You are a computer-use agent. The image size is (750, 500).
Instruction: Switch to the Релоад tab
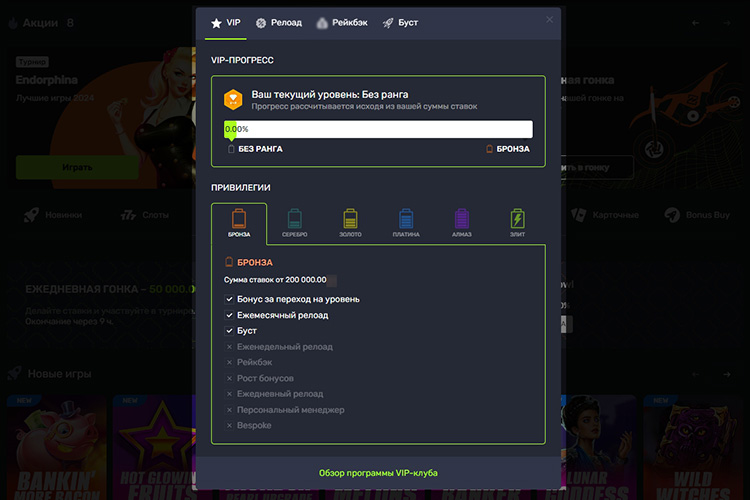(279, 22)
